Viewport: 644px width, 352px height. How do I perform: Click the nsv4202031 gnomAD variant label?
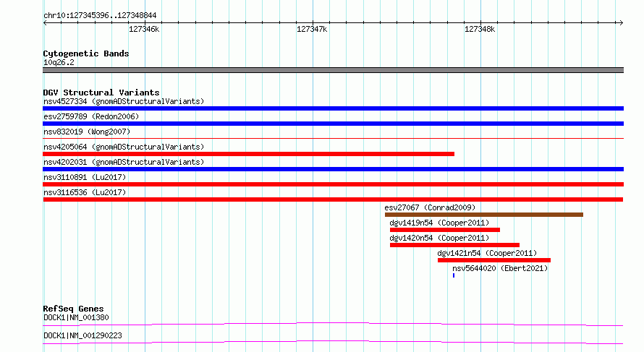click(x=124, y=162)
